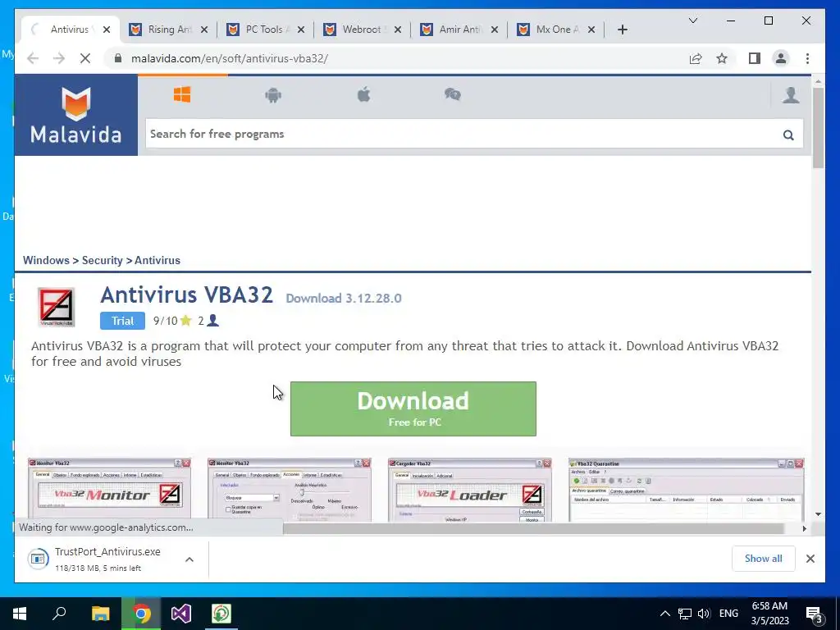Open the Malavida logo home link
Screen dimensions: 840x630
(x=76, y=115)
